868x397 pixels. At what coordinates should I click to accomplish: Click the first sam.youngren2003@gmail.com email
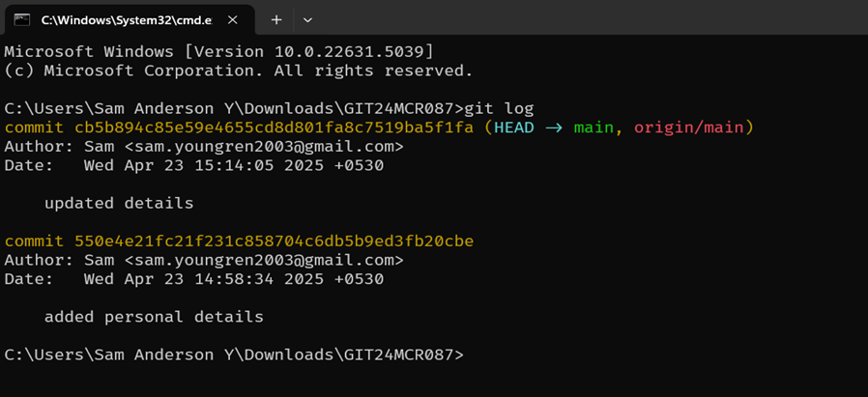coord(264,147)
